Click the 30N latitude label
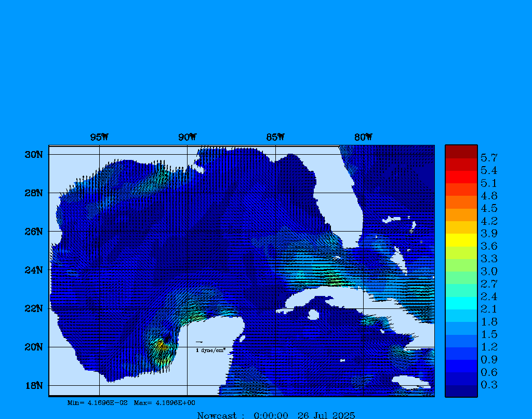Screen dimensions: 532x419 pos(33,155)
